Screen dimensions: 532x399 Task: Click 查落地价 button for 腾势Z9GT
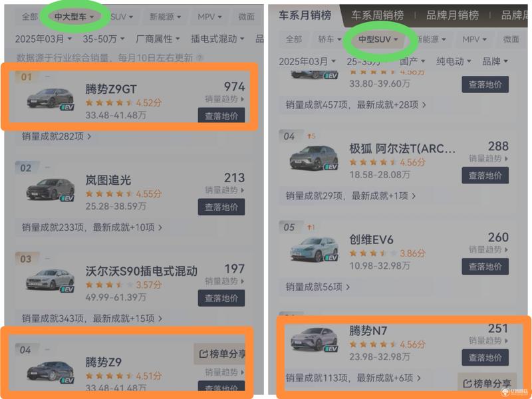pos(221,115)
